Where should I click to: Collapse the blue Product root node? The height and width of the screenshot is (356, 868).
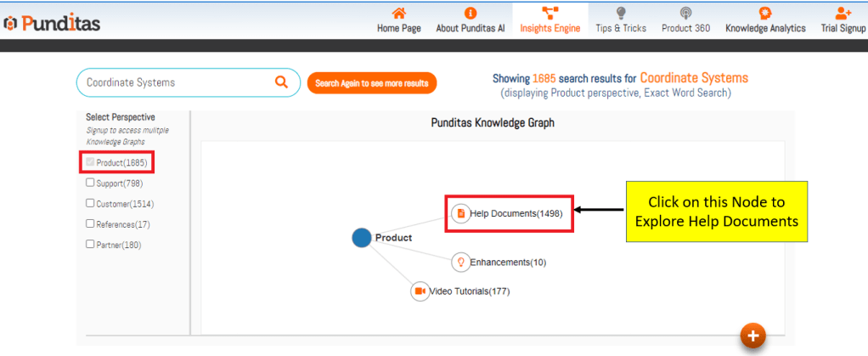[362, 238]
